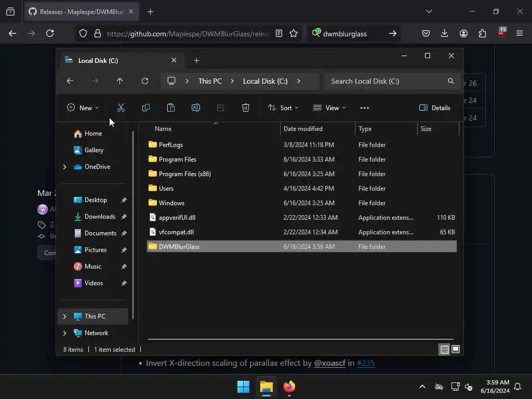Close the Local Disk (C:) Explorer tab

click(174, 60)
